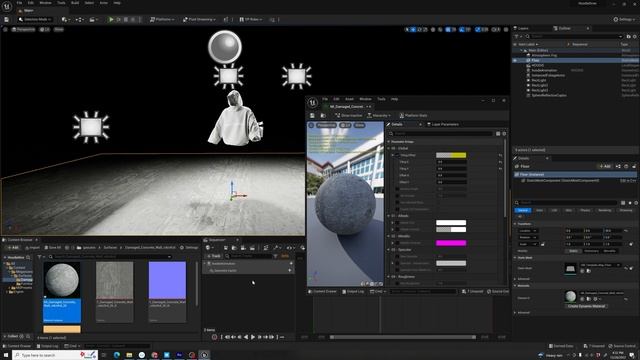Open the File menu in material editor
This screenshot has width=640, height=360.
click(x=325, y=99)
